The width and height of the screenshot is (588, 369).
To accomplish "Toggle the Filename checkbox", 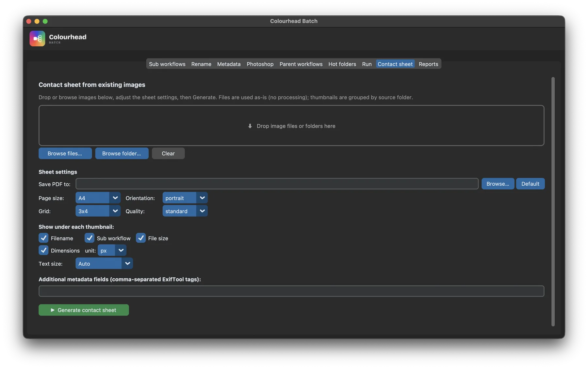I will pyautogui.click(x=43, y=238).
